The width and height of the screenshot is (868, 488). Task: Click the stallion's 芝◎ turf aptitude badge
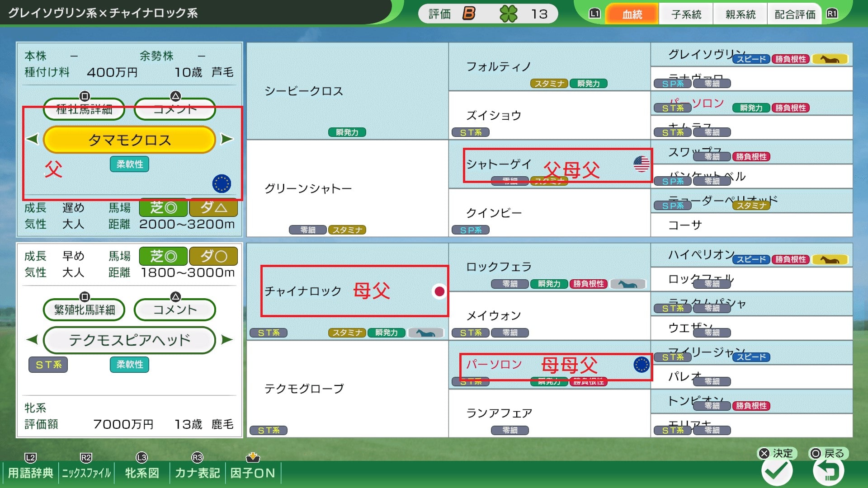tap(163, 208)
